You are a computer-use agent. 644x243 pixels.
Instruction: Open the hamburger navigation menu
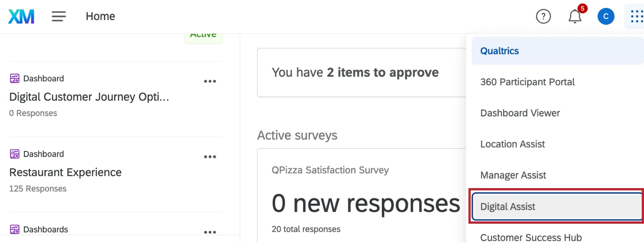[59, 16]
